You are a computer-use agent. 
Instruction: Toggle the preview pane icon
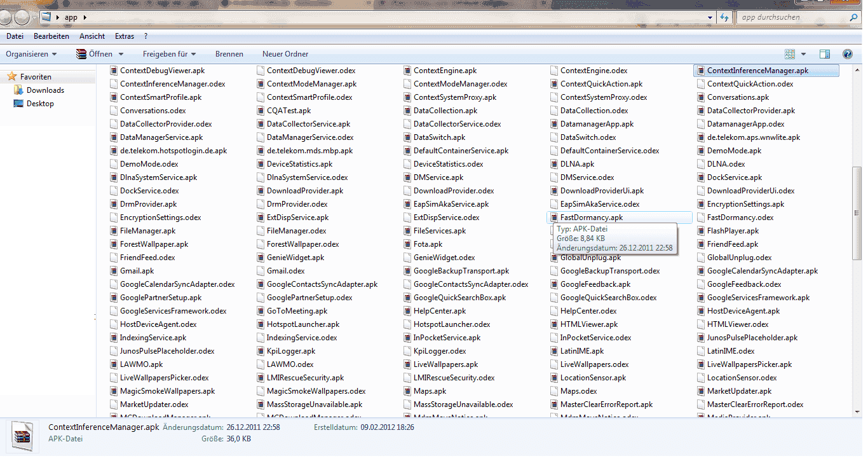tap(825, 54)
